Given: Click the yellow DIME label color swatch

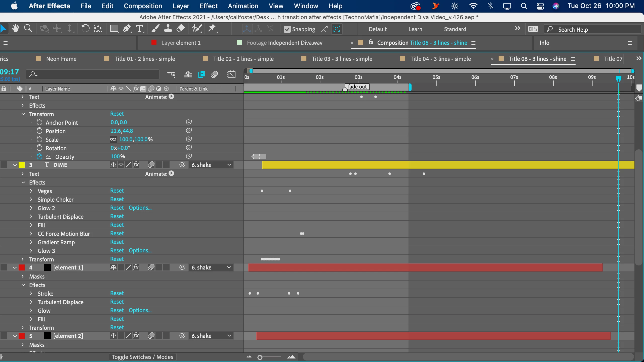Looking at the screenshot, I should 22,165.
